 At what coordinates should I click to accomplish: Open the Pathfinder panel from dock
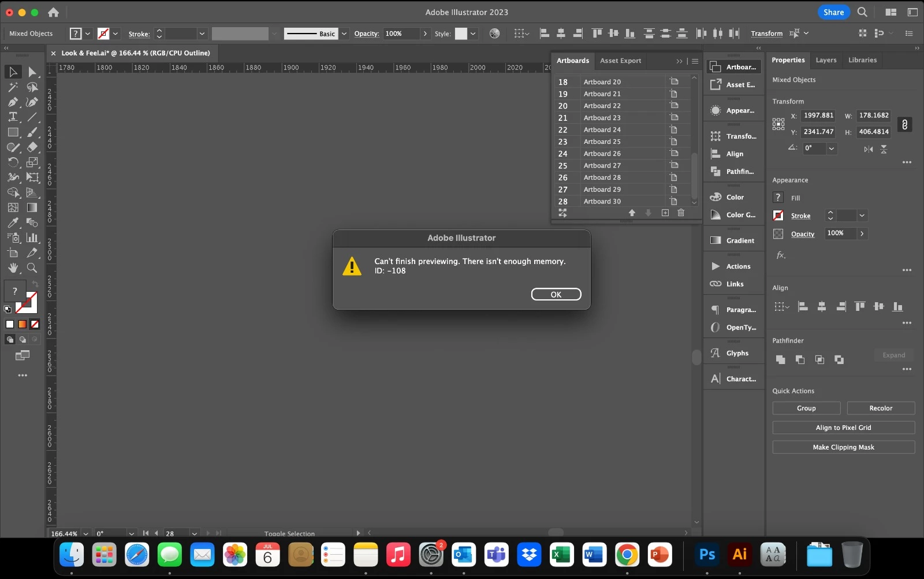tap(733, 172)
